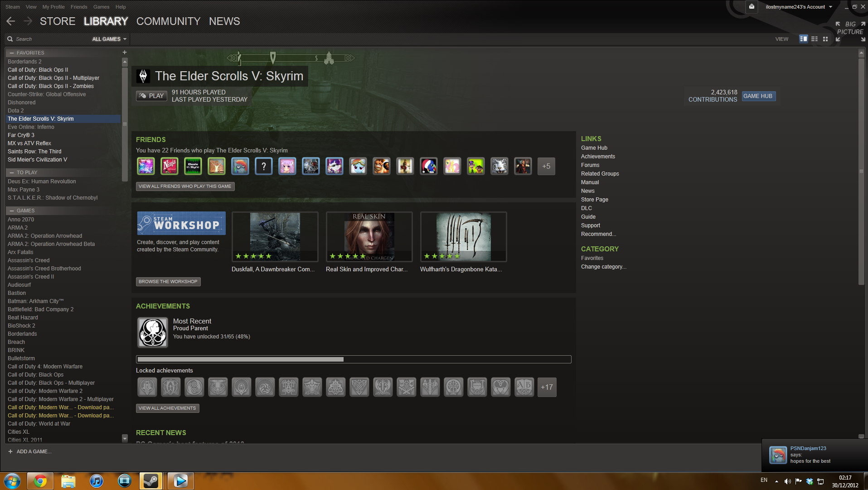Image resolution: width=868 pixels, height=490 pixels.
Task: Click Change category link
Action: 604,267
